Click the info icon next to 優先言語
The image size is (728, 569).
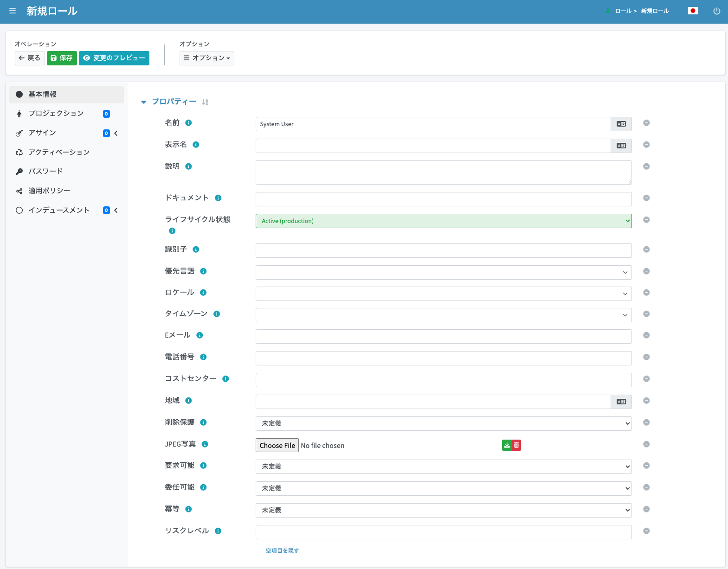(x=203, y=271)
